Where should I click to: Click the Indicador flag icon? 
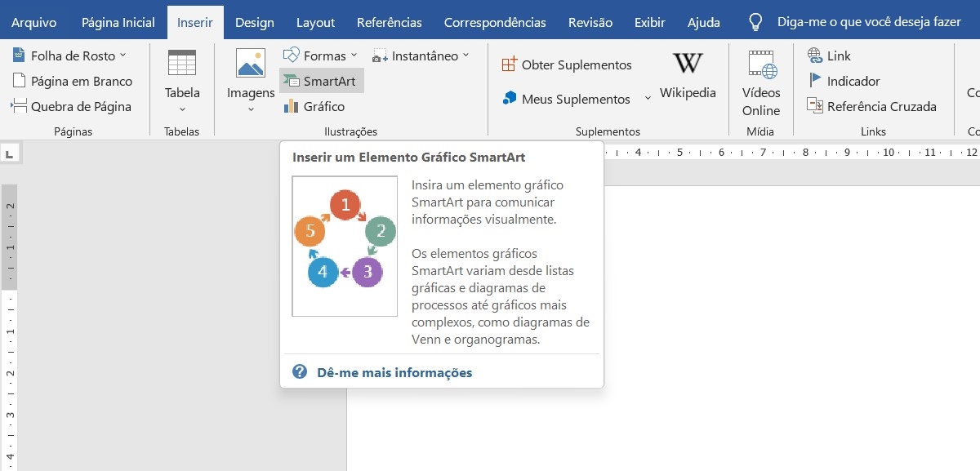click(x=814, y=81)
